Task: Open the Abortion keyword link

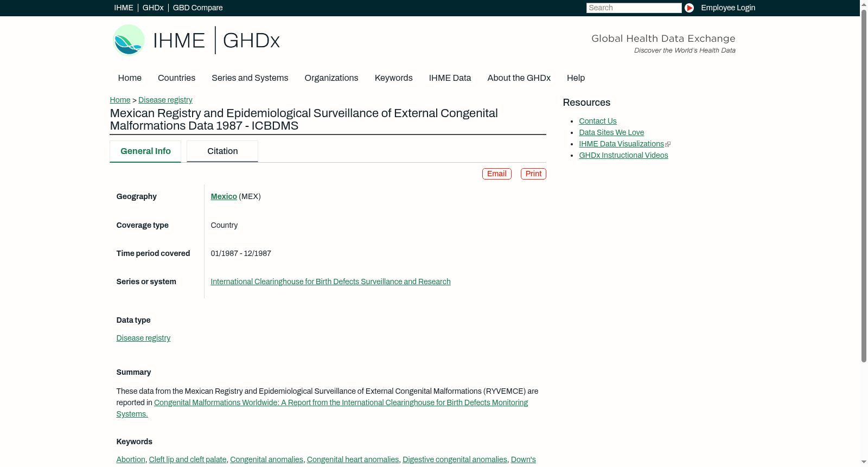Action: (x=131, y=459)
